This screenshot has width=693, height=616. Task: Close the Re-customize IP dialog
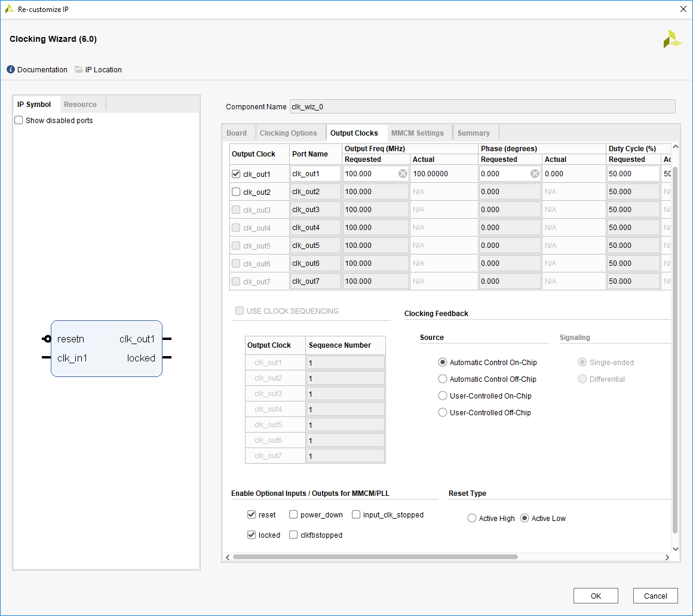(x=683, y=10)
